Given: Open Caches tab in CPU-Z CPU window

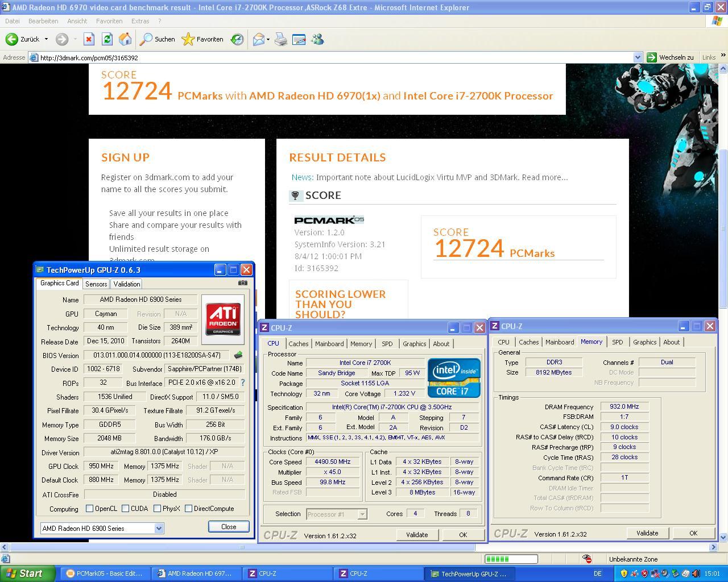Looking at the screenshot, I should (298, 343).
